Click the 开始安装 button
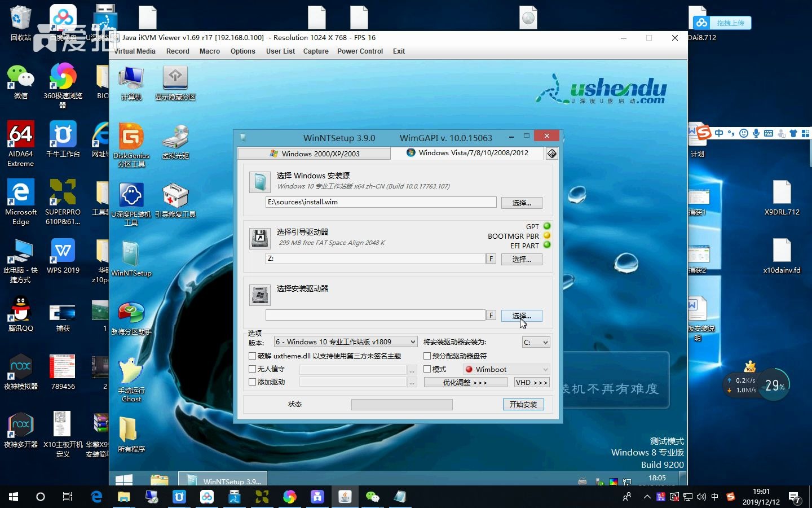Viewport: 812px width, 508px height. pyautogui.click(x=523, y=404)
